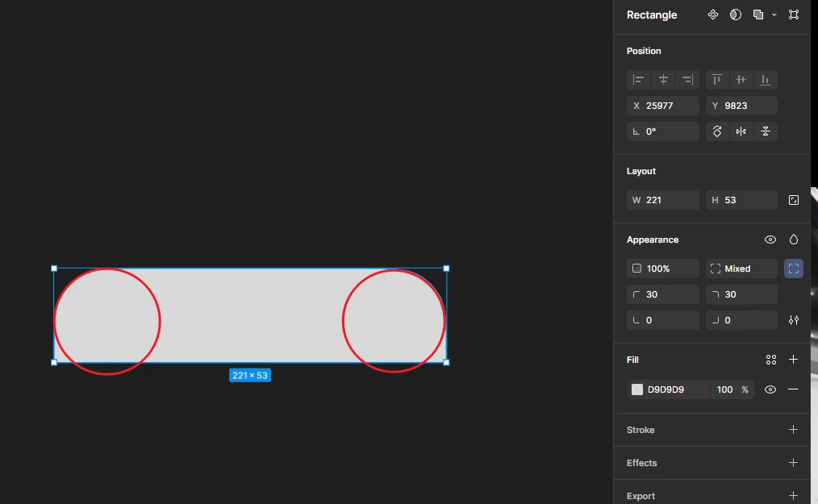The height and width of the screenshot is (504, 818).
Task: Click the Use as mask icon
Action: [736, 15]
